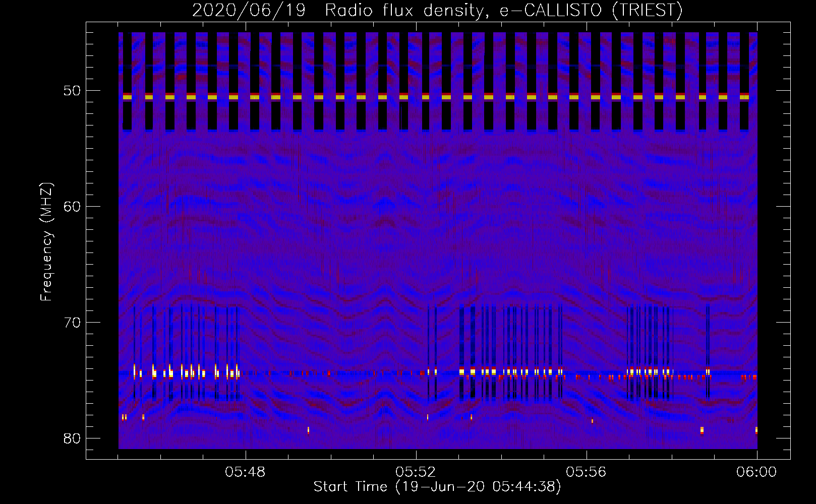
Task: Select the 80 frequency tick label
Action: (73, 438)
